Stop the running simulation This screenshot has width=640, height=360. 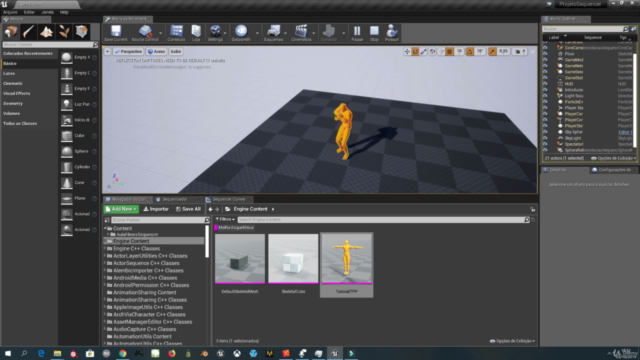coord(374,33)
